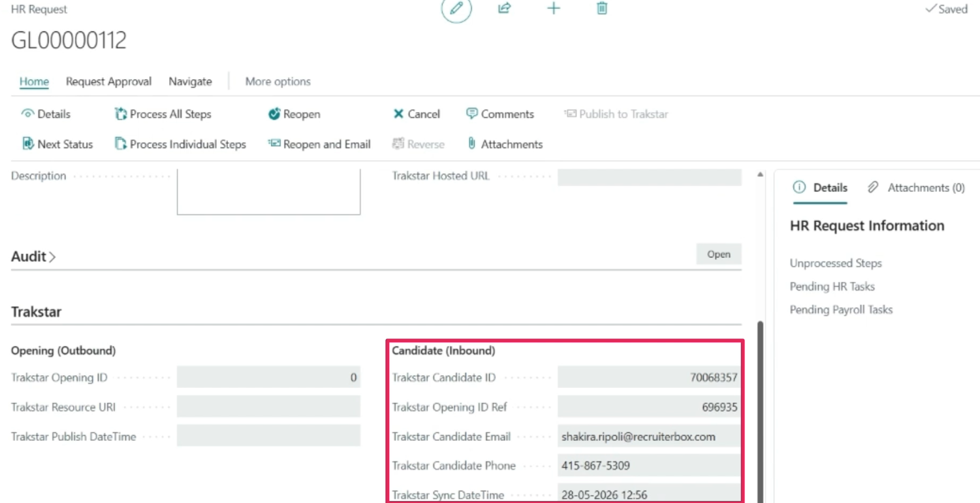The image size is (980, 503).
Task: Click Opening (Outbound) group label
Action: pyautogui.click(x=63, y=351)
